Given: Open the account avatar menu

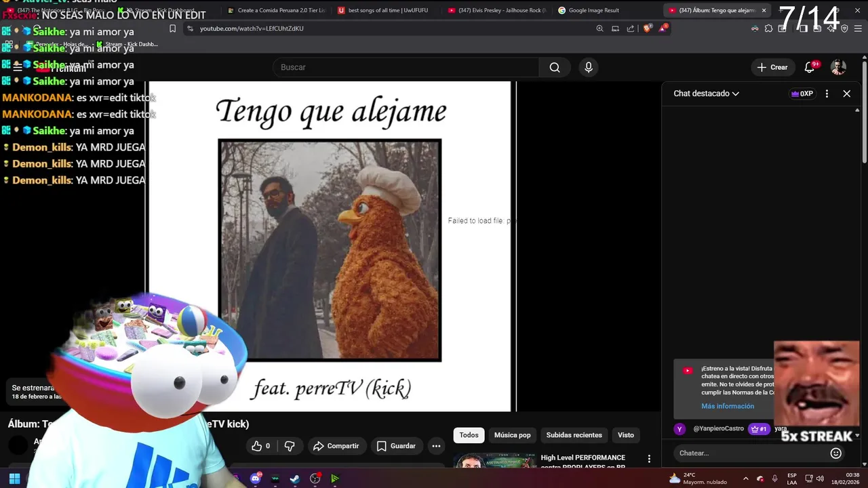Looking at the screenshot, I should [x=839, y=67].
